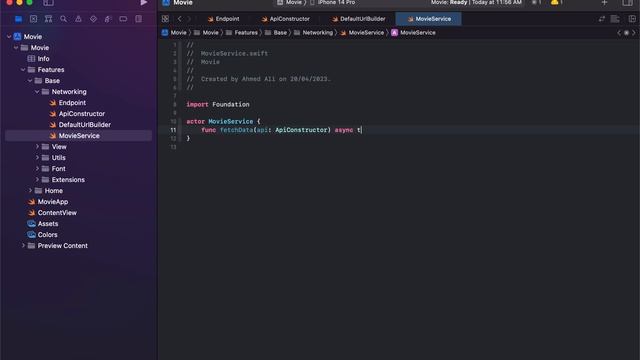Open the Find navigator magnifier icon

coord(63,19)
